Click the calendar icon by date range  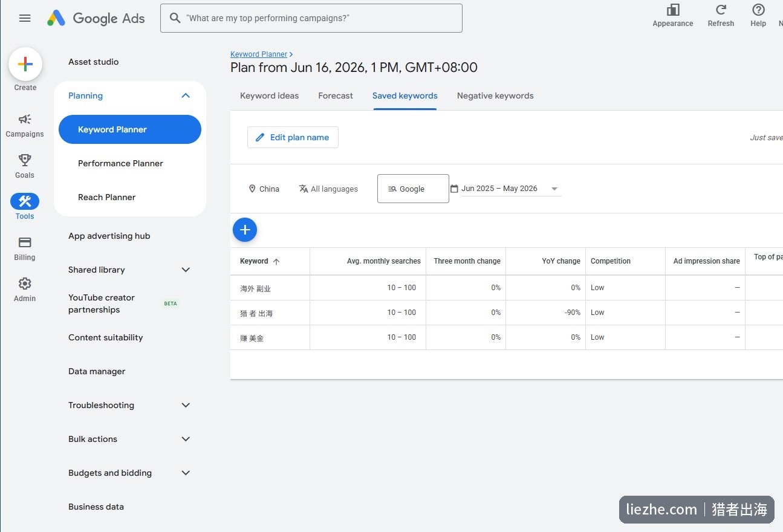click(x=454, y=189)
